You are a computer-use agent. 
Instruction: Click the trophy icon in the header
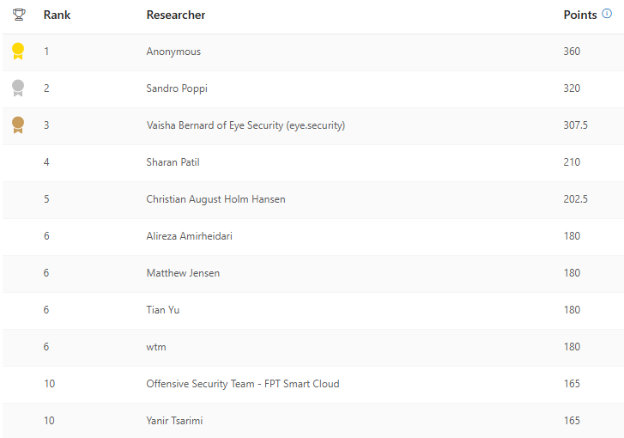click(x=18, y=15)
